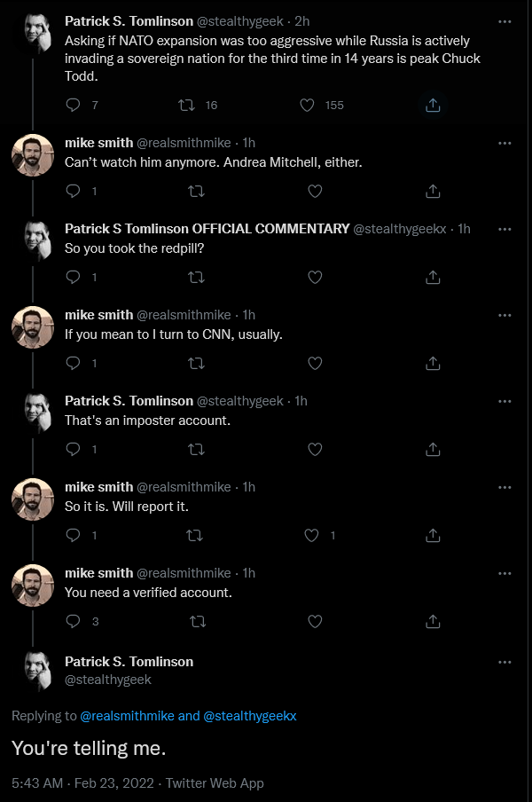Open the Patrick S Tomlinson OFFICIAL COMMENTARY profile name
Screen dimensions: 532x802
(207, 229)
